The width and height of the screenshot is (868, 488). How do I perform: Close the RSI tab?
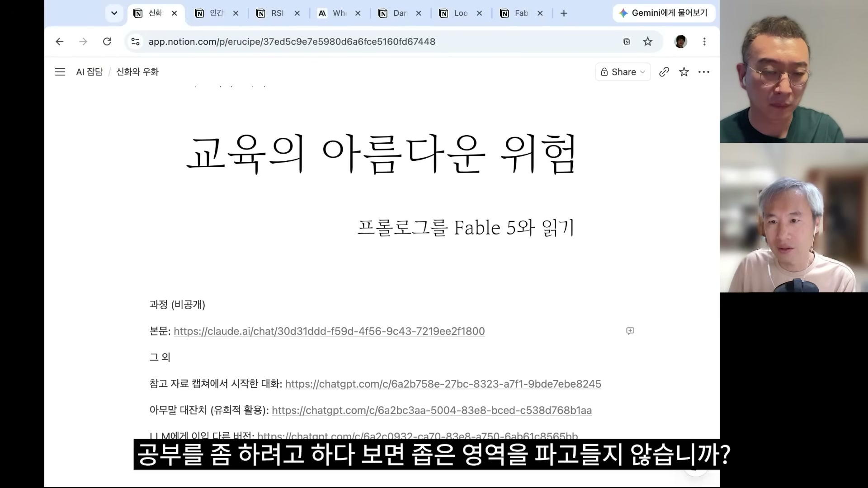point(297,14)
